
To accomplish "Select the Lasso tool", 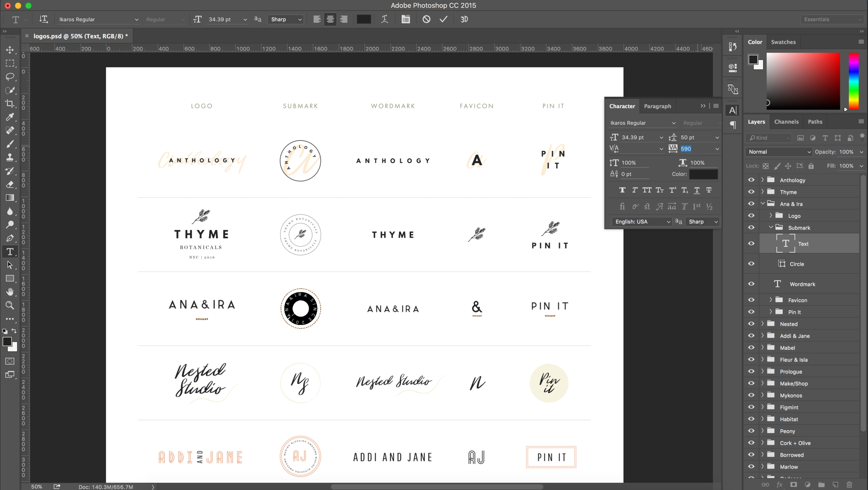I will tap(10, 76).
